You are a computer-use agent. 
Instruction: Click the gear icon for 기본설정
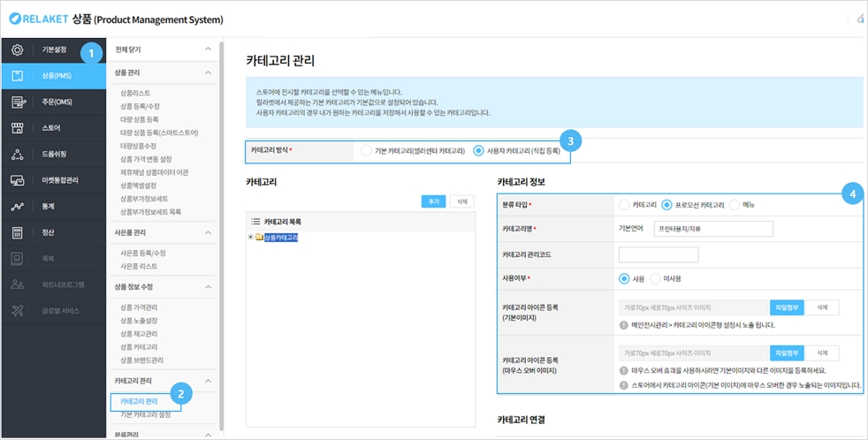point(18,49)
